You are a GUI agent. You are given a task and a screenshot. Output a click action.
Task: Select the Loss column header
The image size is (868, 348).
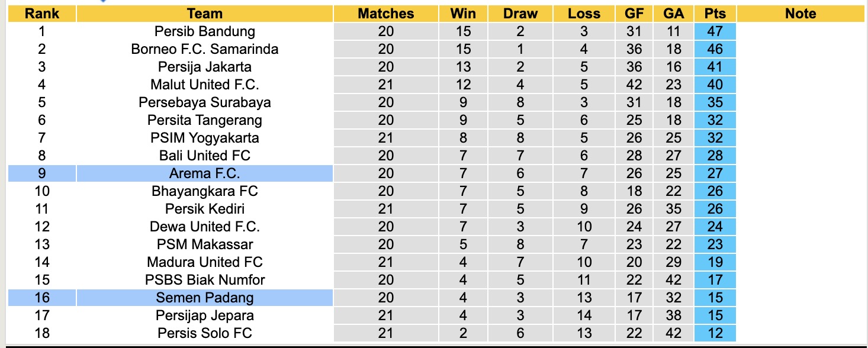[584, 14]
